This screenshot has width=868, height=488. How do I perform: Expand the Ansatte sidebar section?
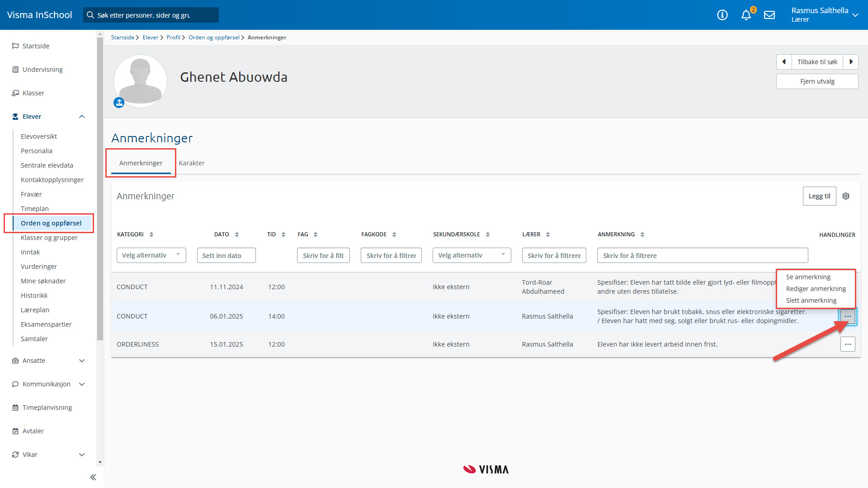pos(82,361)
